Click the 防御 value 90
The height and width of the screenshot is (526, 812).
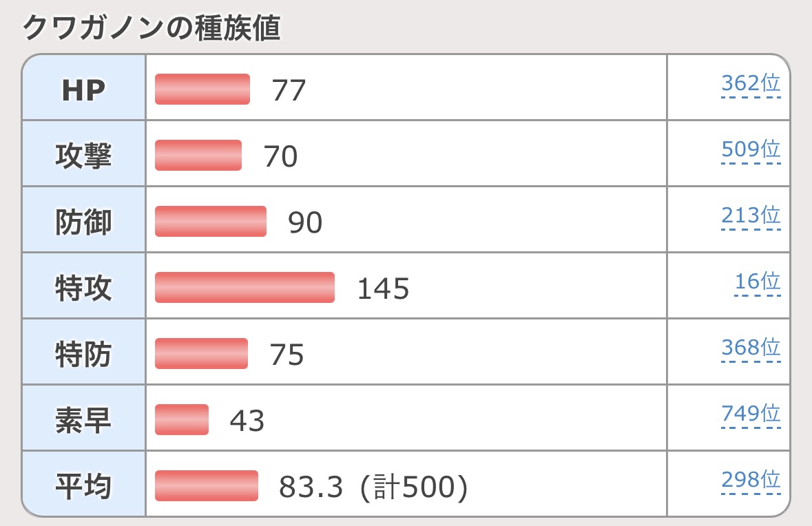(x=305, y=222)
